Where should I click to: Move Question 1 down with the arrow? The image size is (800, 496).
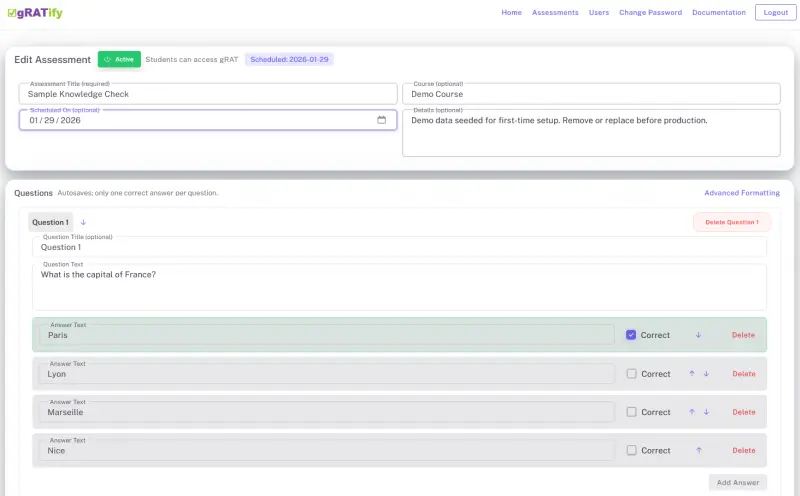click(83, 222)
